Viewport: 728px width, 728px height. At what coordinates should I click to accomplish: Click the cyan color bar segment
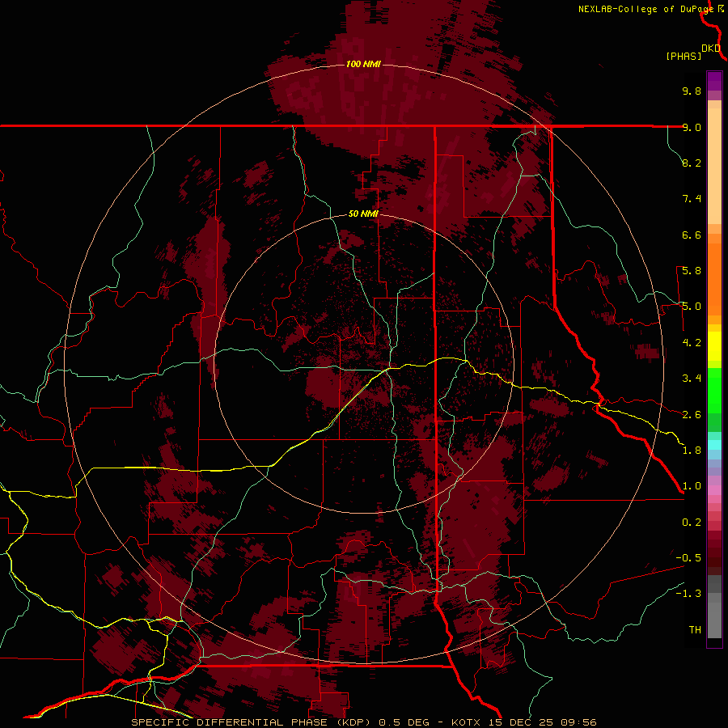tap(714, 445)
